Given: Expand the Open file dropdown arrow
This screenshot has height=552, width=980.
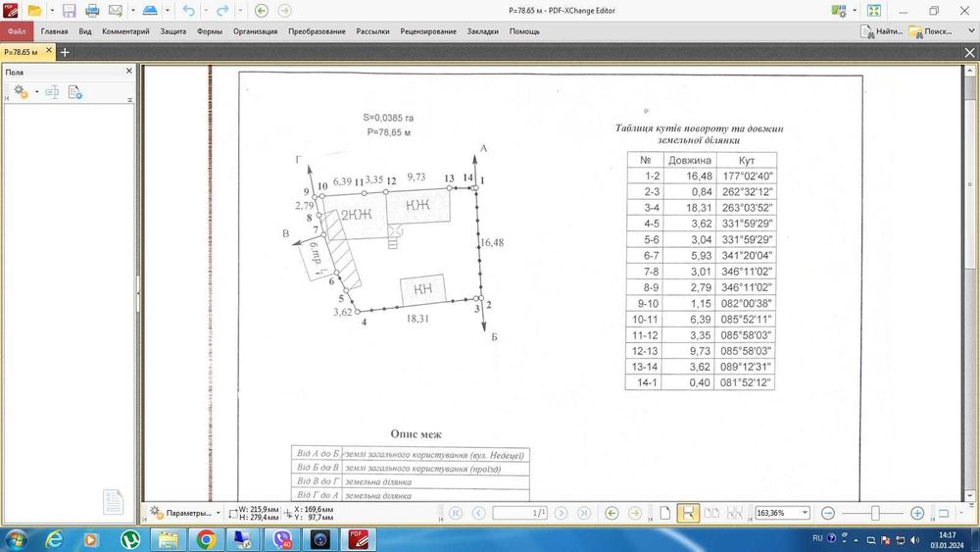Looking at the screenshot, I should point(51,11).
